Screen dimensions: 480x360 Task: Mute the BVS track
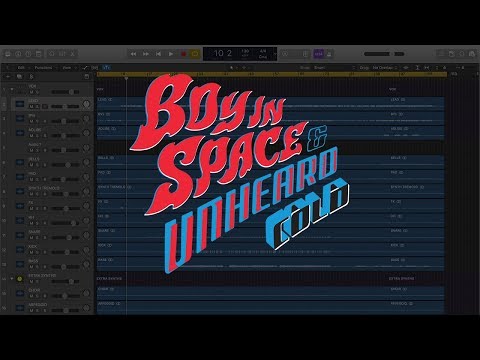click(x=32, y=121)
